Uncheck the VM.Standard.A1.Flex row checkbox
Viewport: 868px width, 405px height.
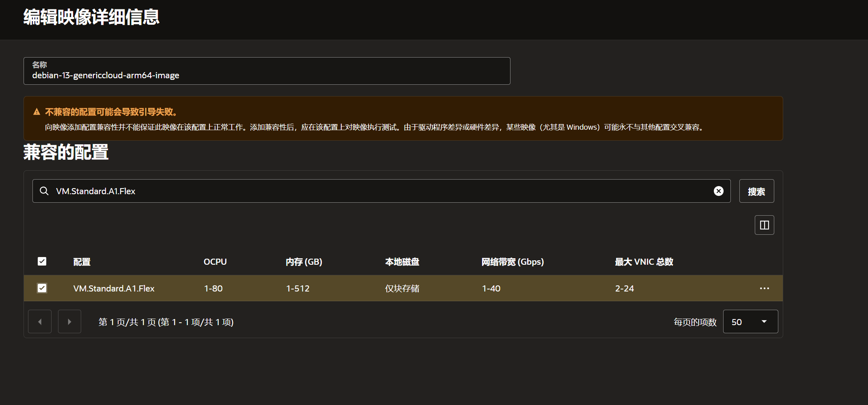click(42, 288)
